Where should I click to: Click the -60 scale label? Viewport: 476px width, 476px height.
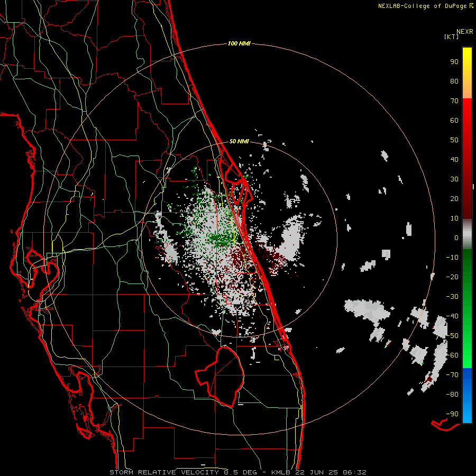[x=452, y=355]
